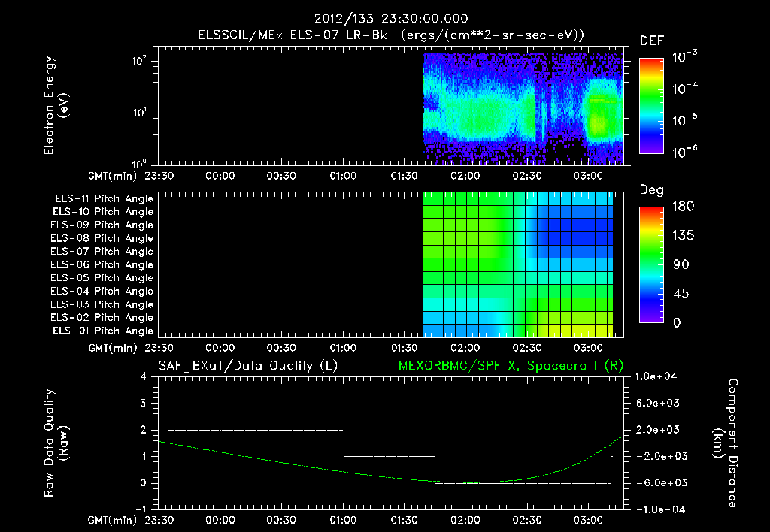Select the ELS-05 Pitch Angle row label
Image resolution: width=770 pixels, height=532 pixels.
tap(102, 278)
